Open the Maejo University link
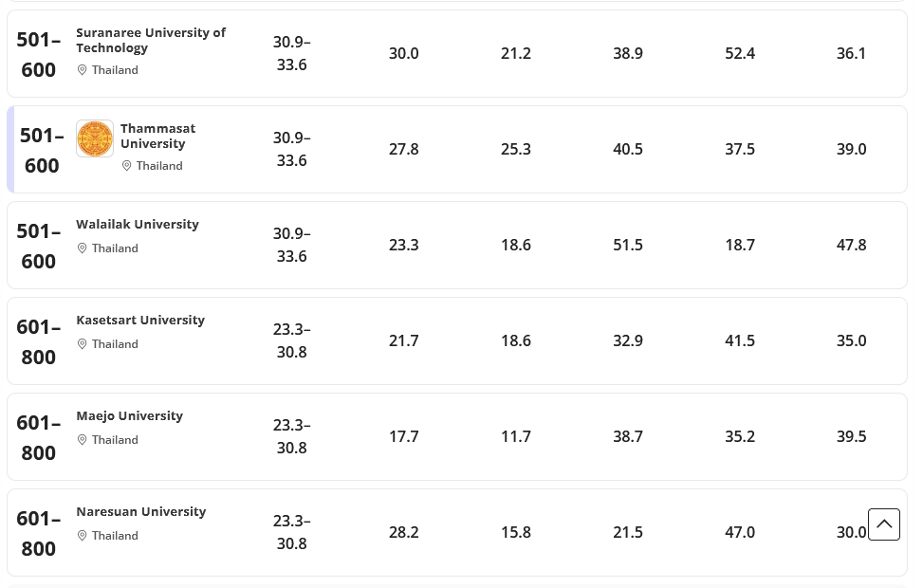The height and width of the screenshot is (588, 923). pos(129,415)
